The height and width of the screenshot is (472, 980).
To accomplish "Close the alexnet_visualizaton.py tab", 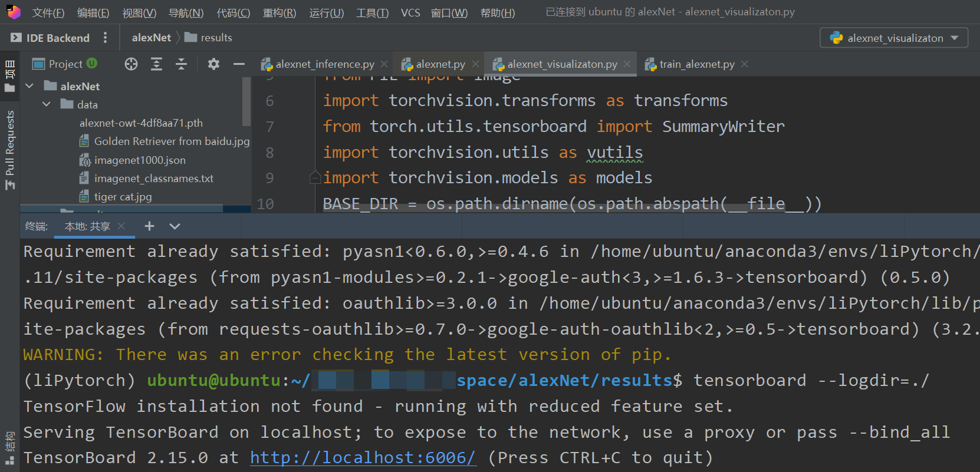I will (x=627, y=64).
